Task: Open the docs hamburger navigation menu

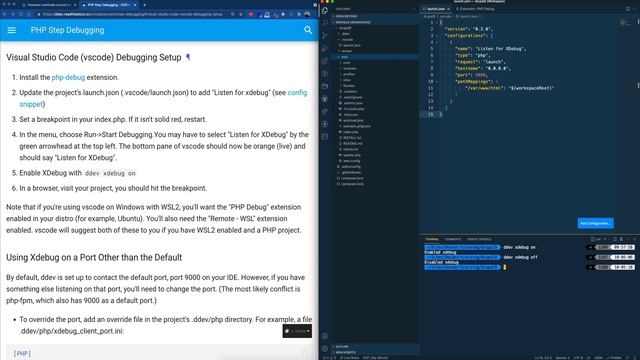Action: point(11,30)
